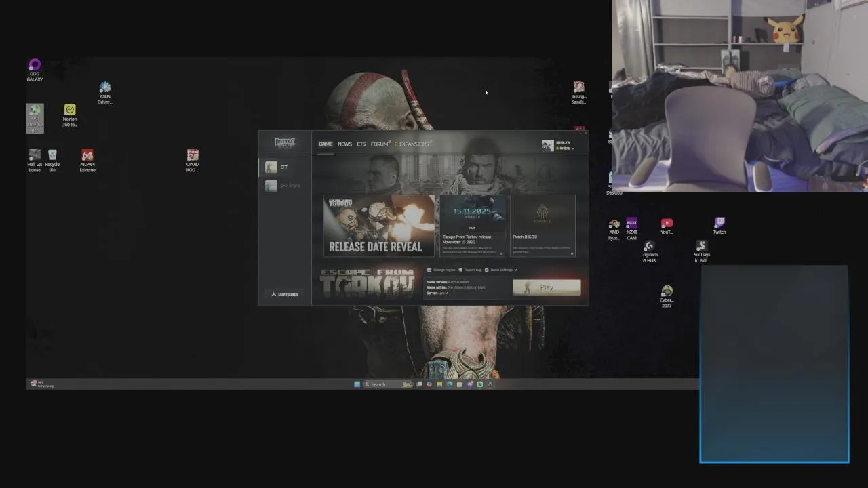Switch to the NEWS tab
Image resolution: width=868 pixels, height=488 pixels.
pos(344,144)
